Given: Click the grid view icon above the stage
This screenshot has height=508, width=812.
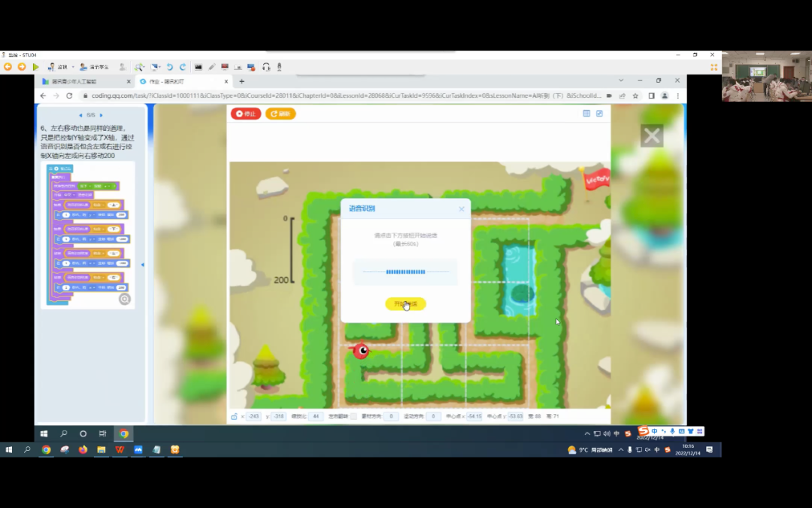Looking at the screenshot, I should [586, 114].
